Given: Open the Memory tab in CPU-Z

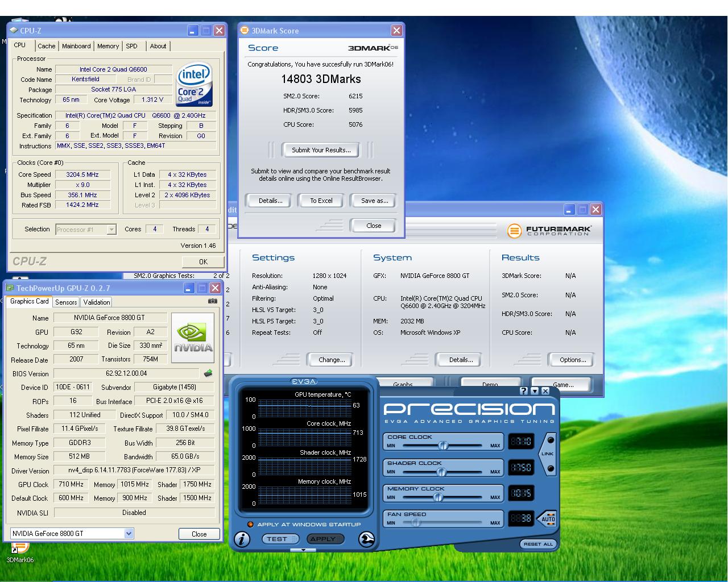Looking at the screenshot, I should point(108,46).
